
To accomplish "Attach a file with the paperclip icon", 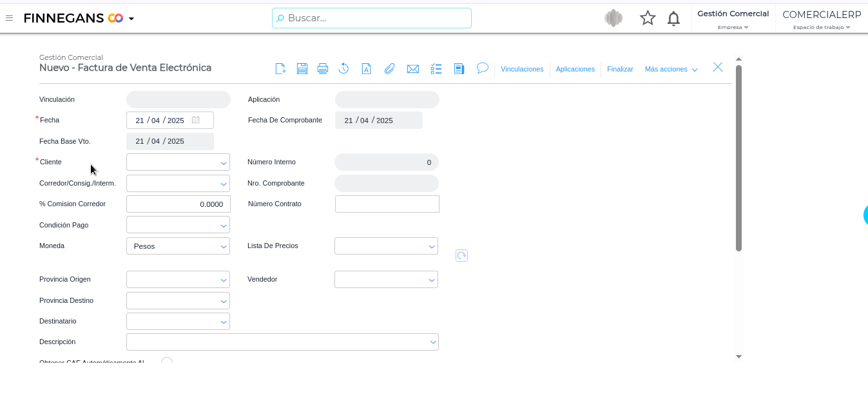I will click(389, 69).
